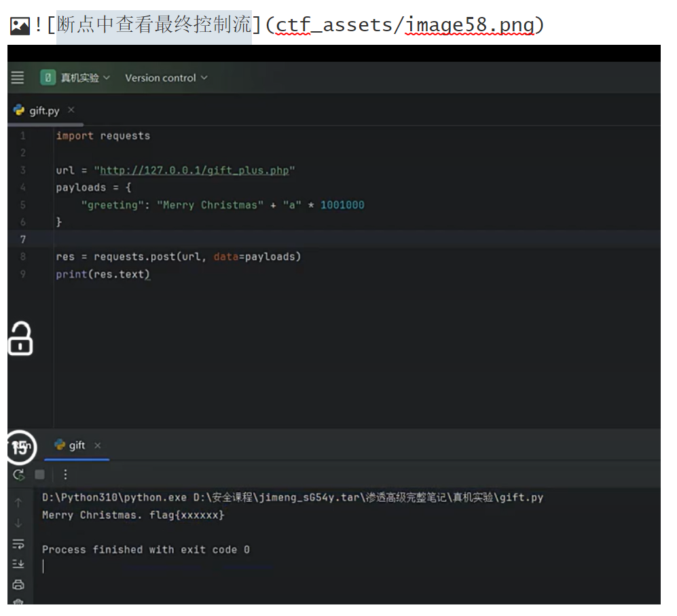This screenshot has height=616, width=677.
Task: Click the ctf_assets/image58.png path text
Action: point(405,25)
